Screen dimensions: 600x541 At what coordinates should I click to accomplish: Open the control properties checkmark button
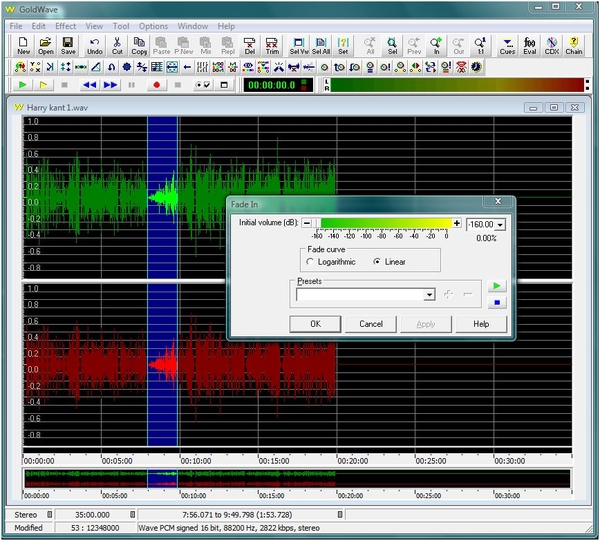tap(203, 85)
